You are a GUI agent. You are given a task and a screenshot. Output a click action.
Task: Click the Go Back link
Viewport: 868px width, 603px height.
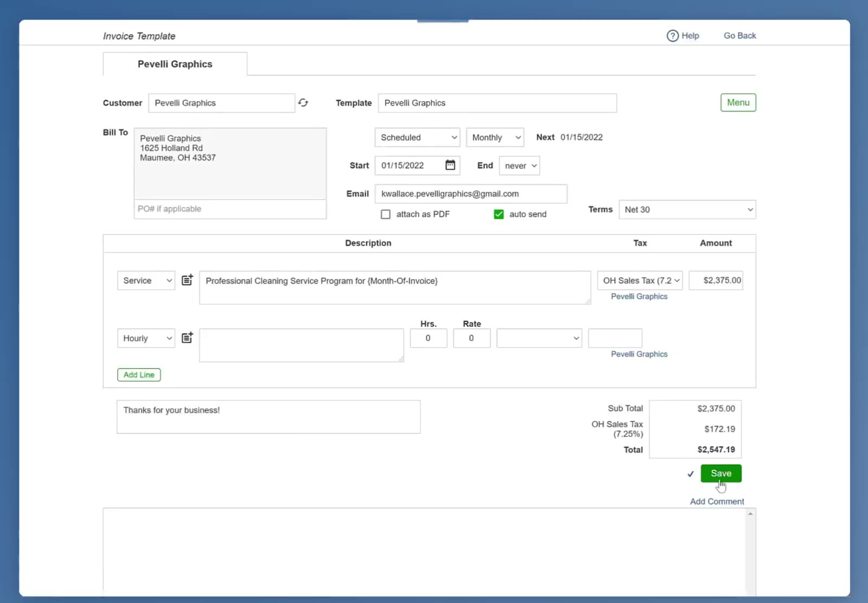coord(739,36)
